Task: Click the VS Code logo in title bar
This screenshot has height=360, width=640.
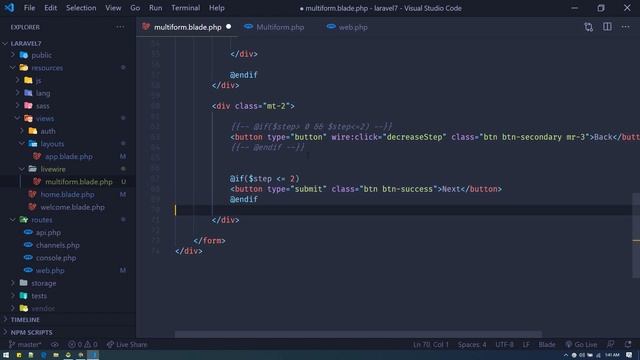Action: 9,8
